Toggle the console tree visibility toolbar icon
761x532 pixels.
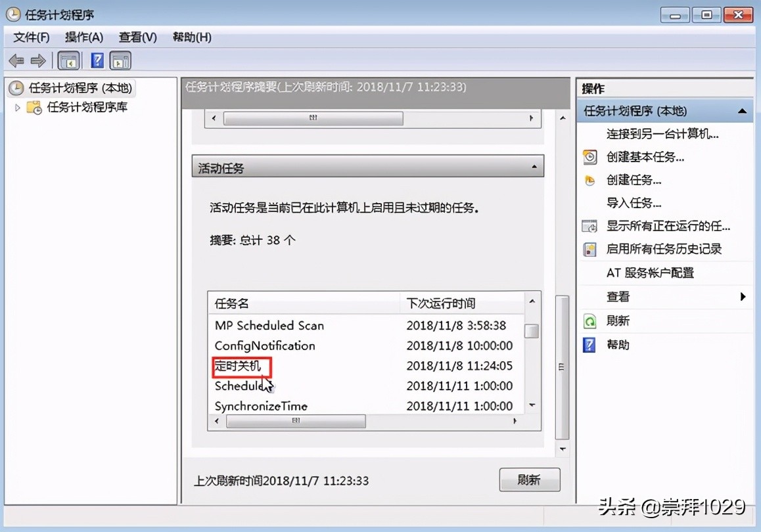[68, 60]
